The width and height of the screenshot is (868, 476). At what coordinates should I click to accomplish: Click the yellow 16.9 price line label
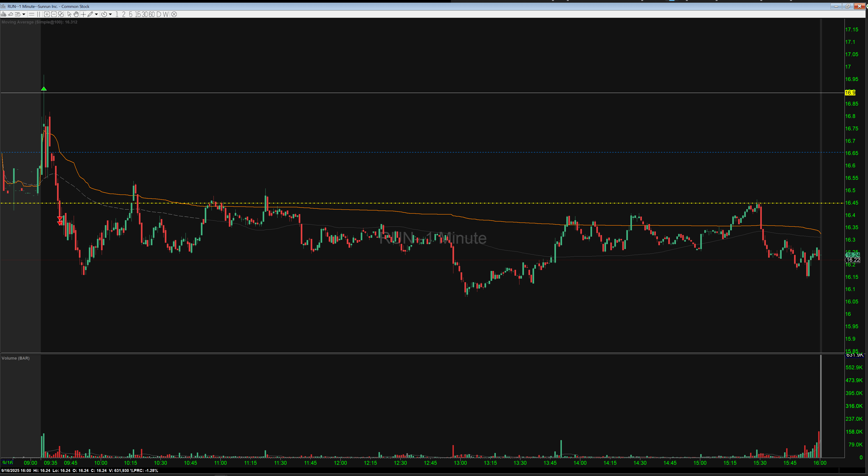(x=850, y=93)
